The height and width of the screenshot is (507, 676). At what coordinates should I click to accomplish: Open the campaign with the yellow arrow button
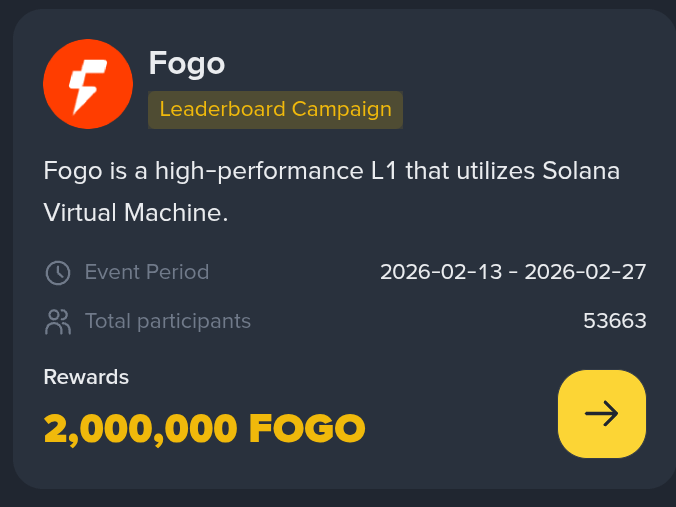pos(601,414)
